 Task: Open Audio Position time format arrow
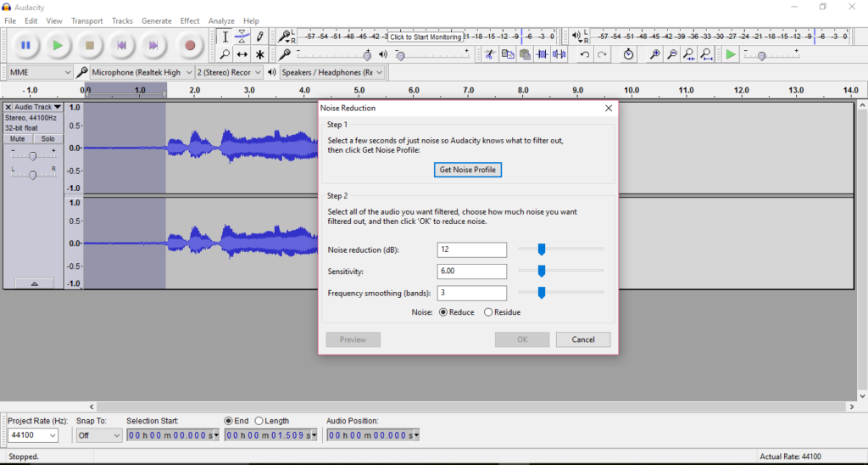click(x=416, y=435)
